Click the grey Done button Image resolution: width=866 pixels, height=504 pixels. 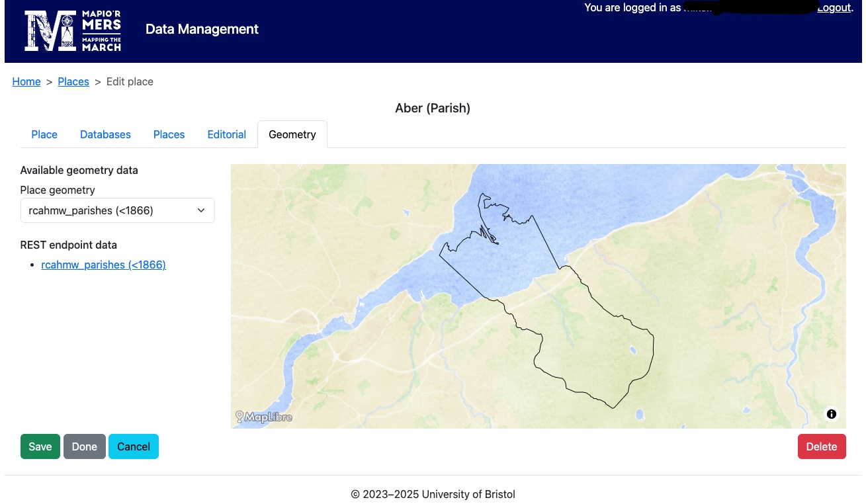click(84, 446)
